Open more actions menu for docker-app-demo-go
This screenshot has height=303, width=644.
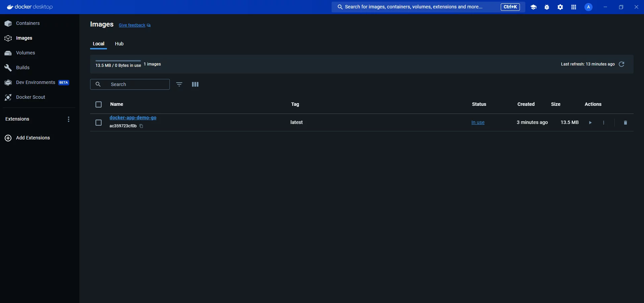(x=604, y=123)
